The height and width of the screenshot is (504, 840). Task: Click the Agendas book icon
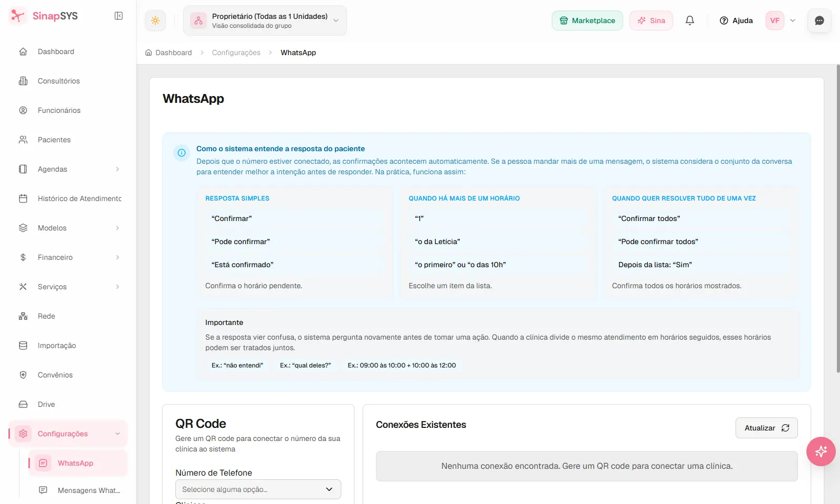(x=23, y=169)
